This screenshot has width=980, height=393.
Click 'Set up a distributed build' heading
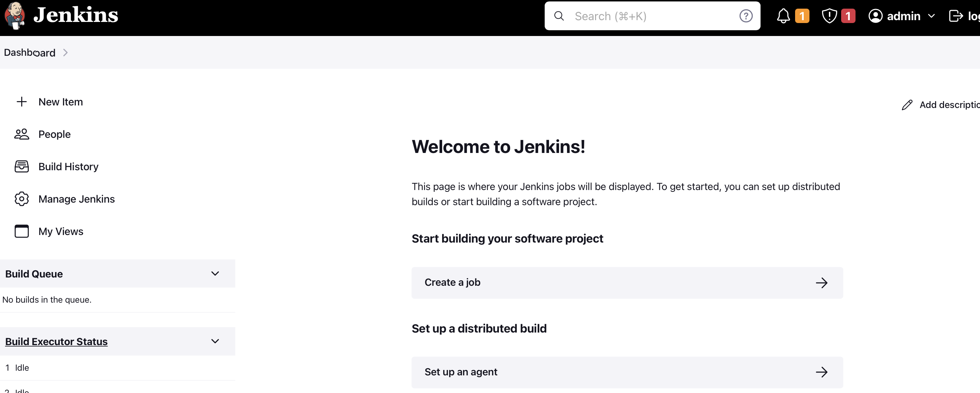pos(479,328)
